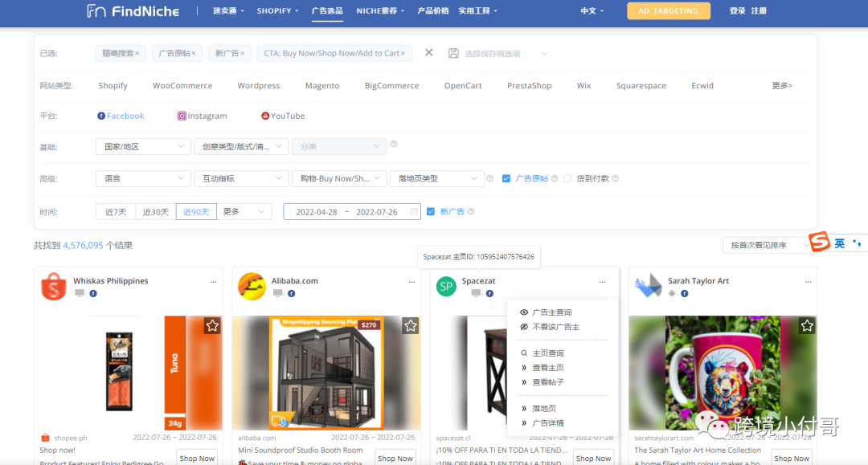This screenshot has height=465, width=868.
Task: Expand the 国家/地区 dropdown
Action: (x=143, y=146)
